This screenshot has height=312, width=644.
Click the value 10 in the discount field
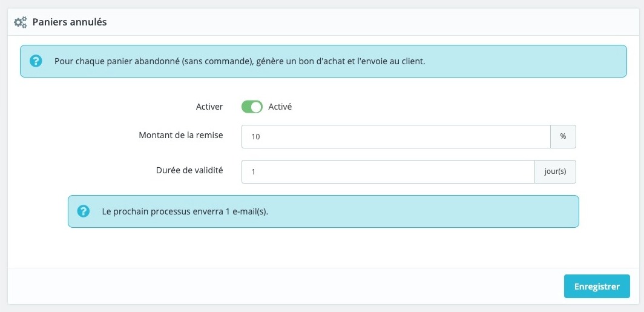click(255, 137)
